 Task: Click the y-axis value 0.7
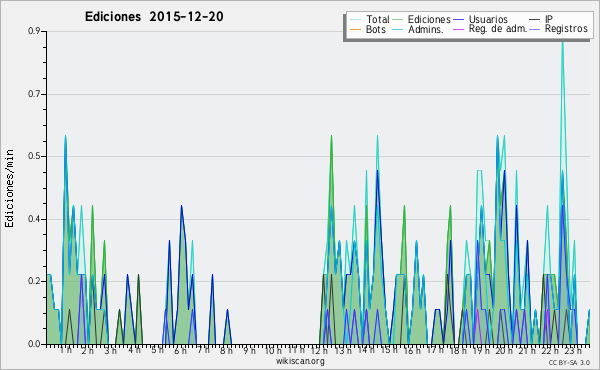34,94
